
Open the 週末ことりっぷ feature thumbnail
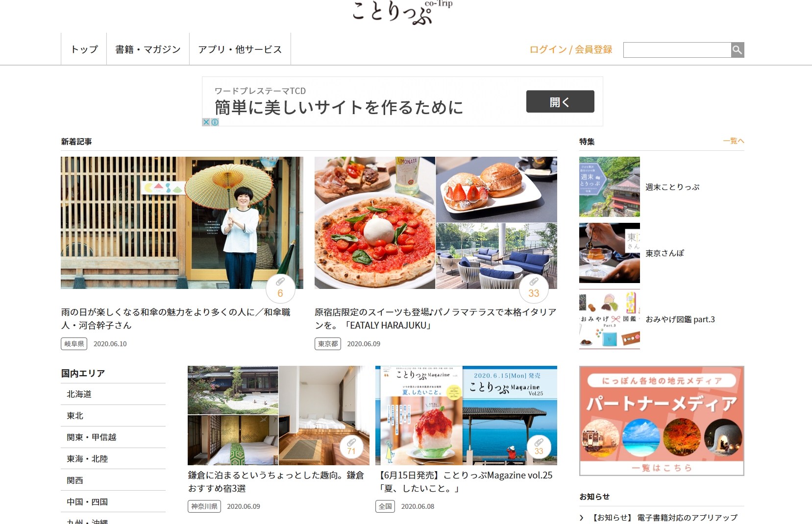click(610, 187)
